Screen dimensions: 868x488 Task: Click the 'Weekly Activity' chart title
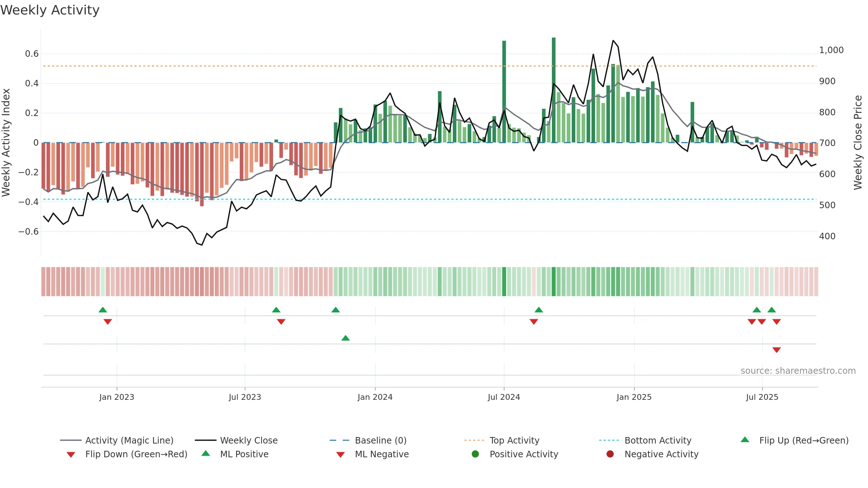(x=50, y=10)
